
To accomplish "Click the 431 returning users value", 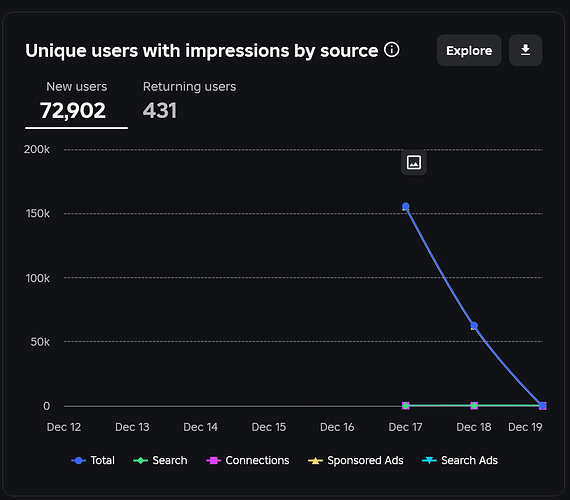I will click(160, 111).
